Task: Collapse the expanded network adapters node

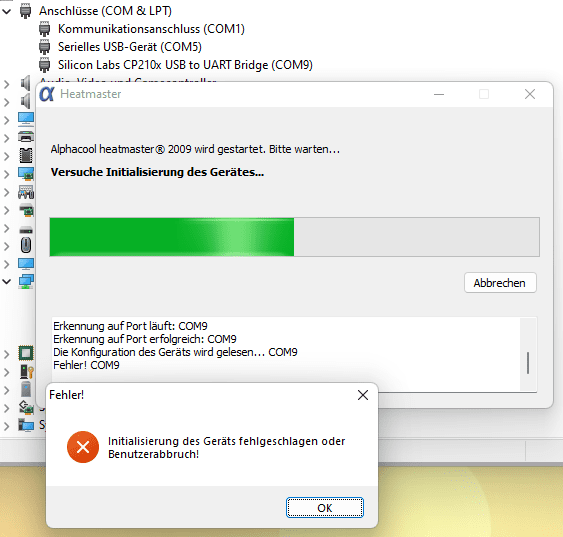Action: coord(6,281)
